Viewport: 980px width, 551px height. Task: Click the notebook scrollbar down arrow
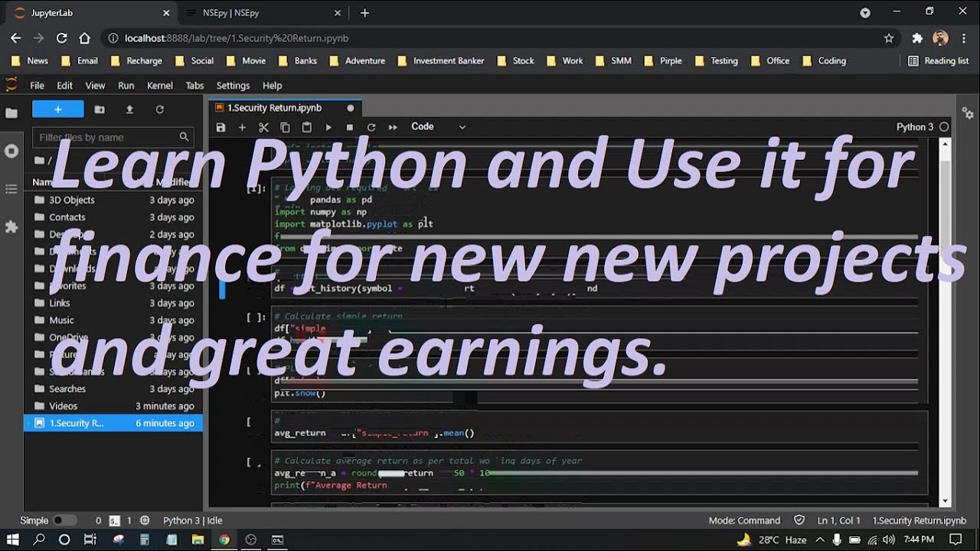point(945,501)
